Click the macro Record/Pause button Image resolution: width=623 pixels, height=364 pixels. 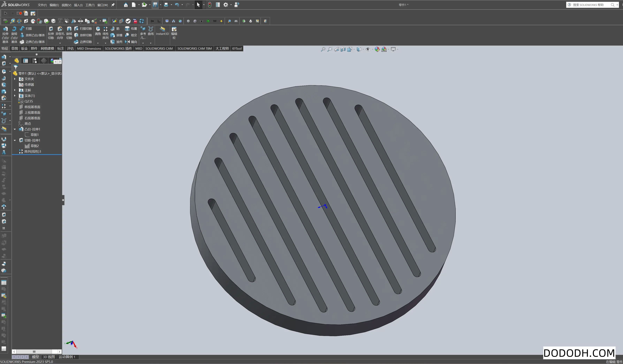(x=19, y=13)
